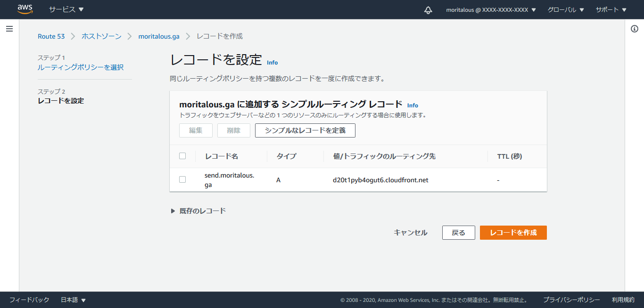
Task: Click the orange レコードを作成 button
Action: (513, 233)
